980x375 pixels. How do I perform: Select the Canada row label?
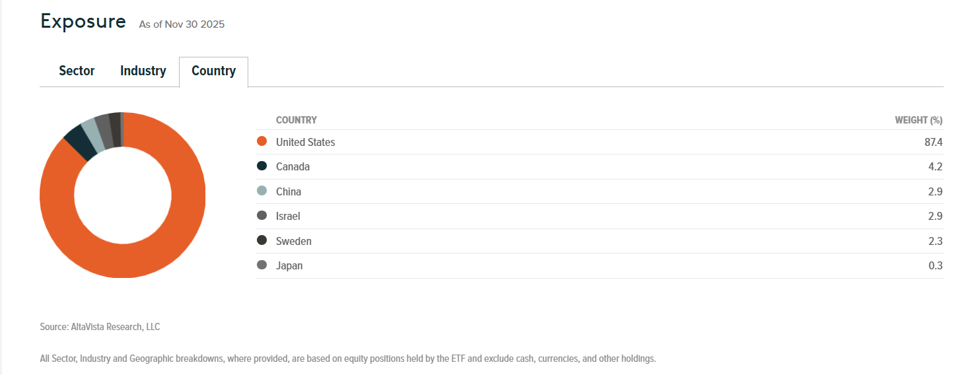coord(293,166)
